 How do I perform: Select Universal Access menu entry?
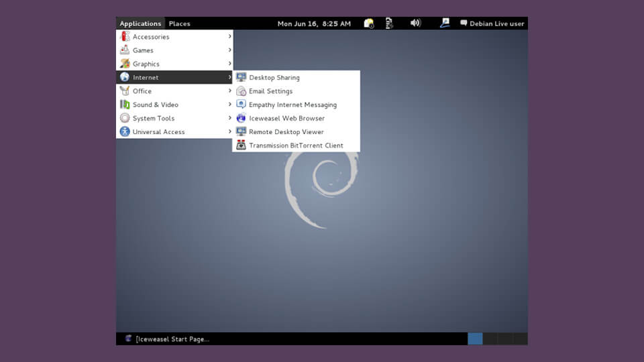click(174, 131)
